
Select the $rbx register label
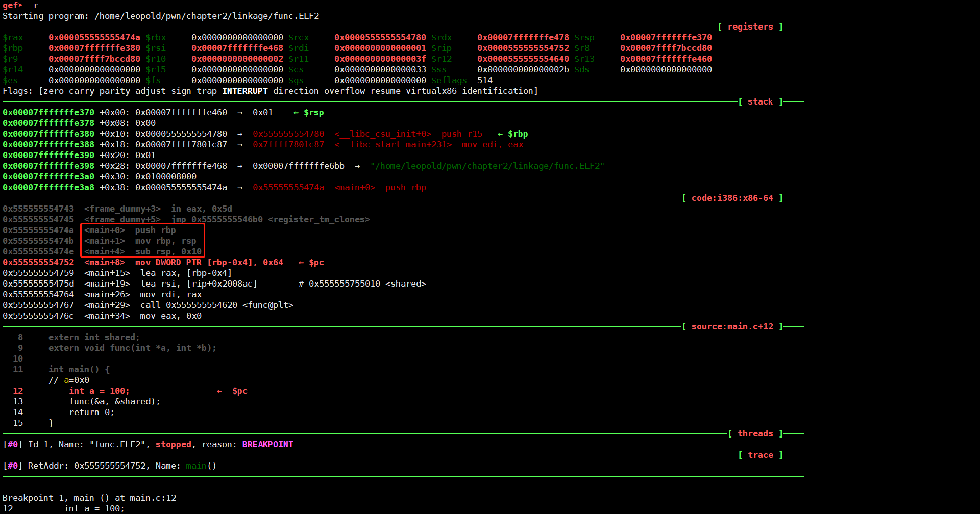[156, 37]
